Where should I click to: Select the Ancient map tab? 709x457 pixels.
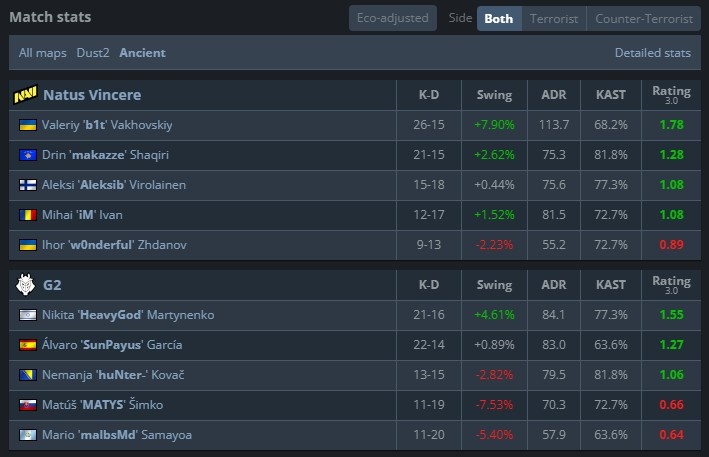[x=142, y=52]
